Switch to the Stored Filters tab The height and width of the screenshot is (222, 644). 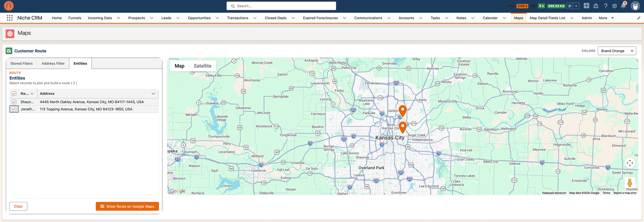(21, 63)
